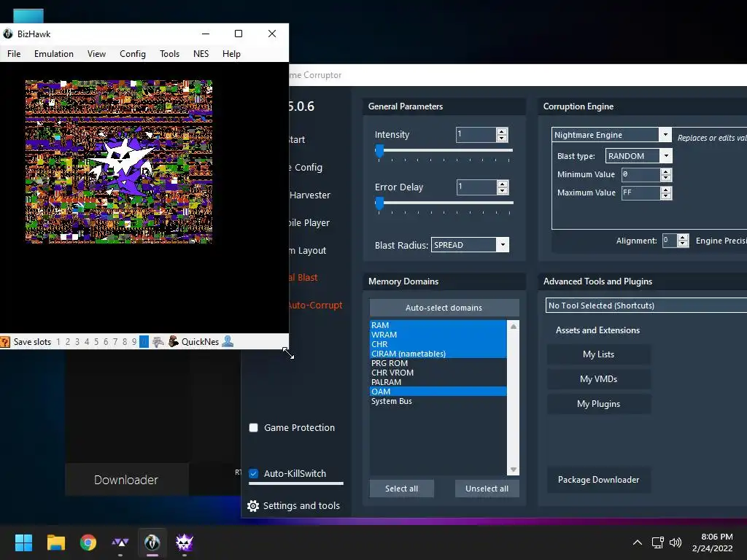Open the Help menu in BizHawk
The height and width of the screenshot is (560, 747).
click(x=231, y=54)
